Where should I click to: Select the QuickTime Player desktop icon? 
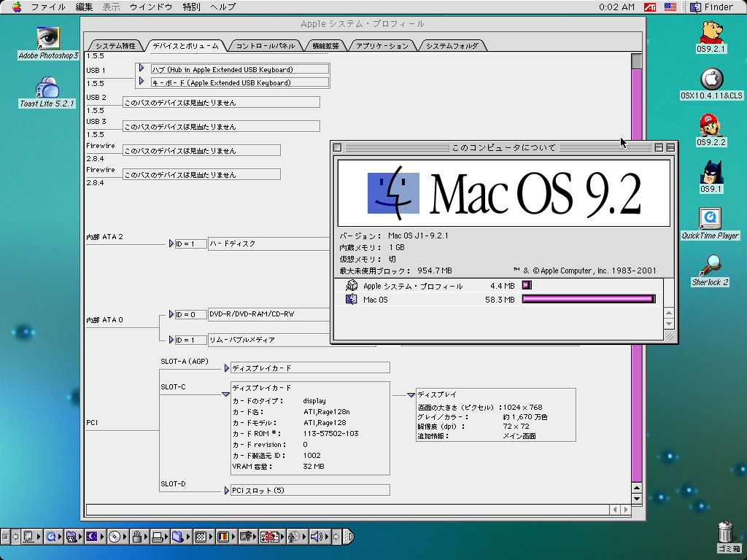[x=710, y=219]
